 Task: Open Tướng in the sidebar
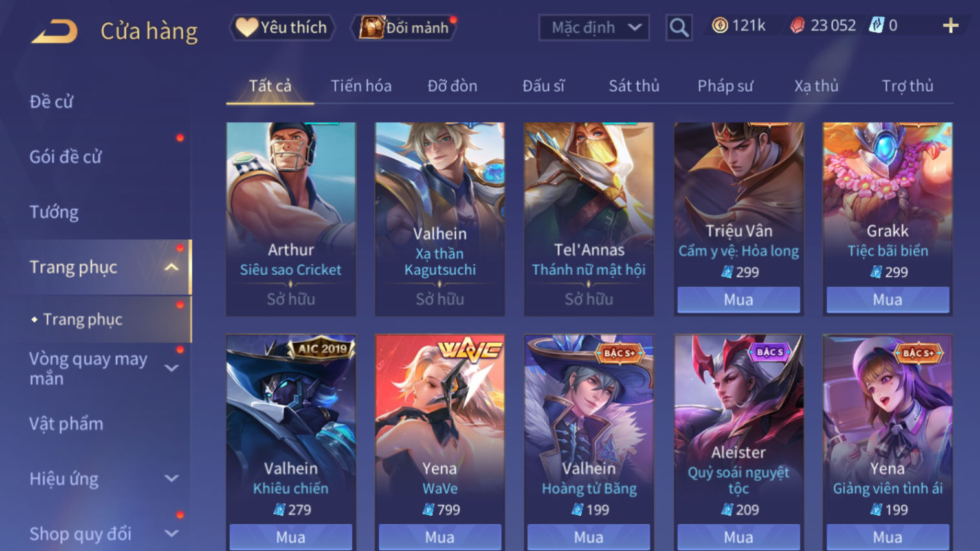[x=54, y=212]
